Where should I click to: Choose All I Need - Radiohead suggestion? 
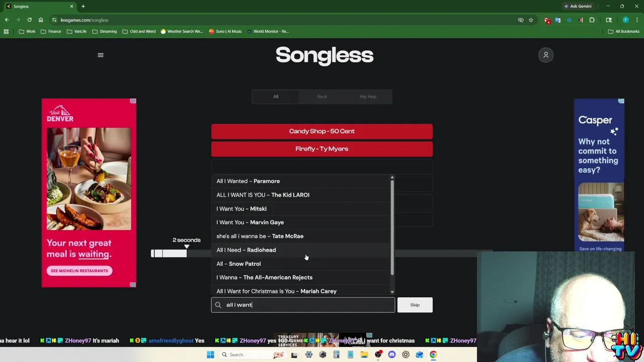(x=301, y=250)
